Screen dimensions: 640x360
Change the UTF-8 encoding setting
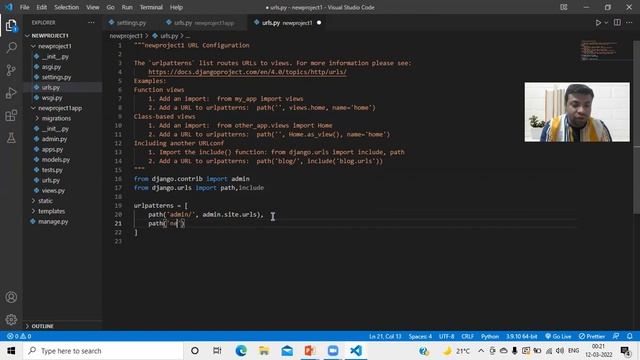pyautogui.click(x=446, y=336)
